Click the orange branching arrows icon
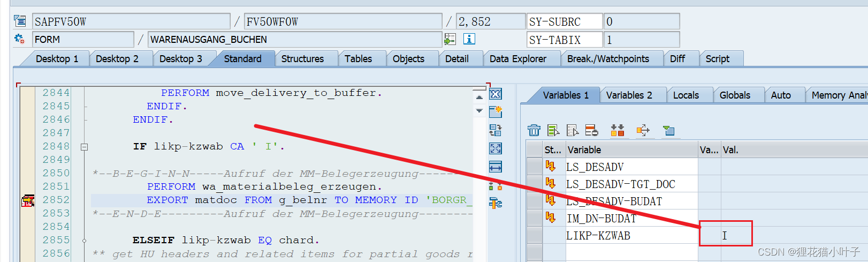868x262 pixels. tap(643, 130)
